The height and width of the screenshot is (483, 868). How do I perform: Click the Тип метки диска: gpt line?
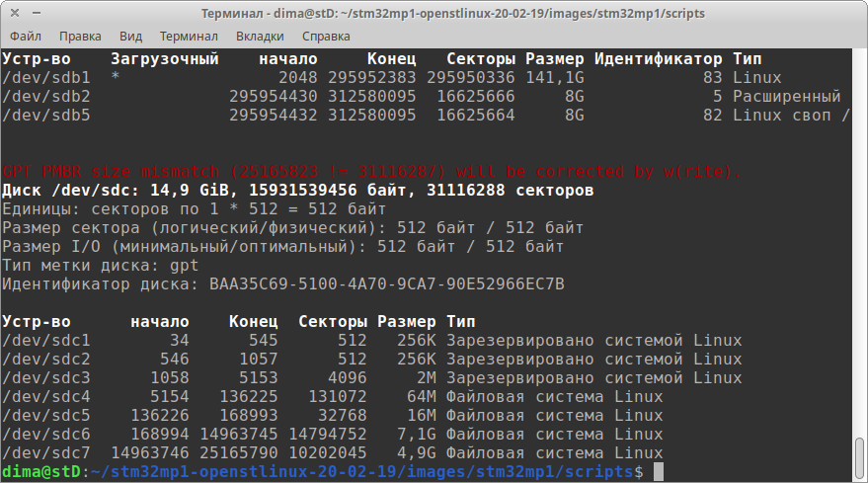click(x=100, y=266)
